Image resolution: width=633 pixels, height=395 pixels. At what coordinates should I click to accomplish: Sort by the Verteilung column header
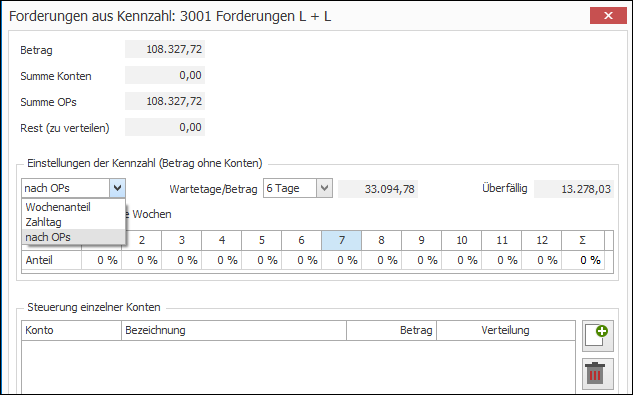(x=506, y=330)
